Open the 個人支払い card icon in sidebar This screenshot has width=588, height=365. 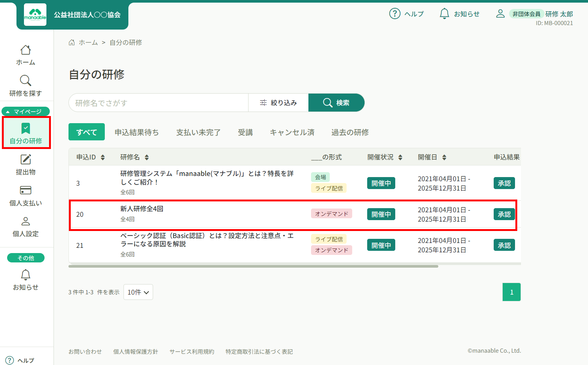[x=25, y=190]
